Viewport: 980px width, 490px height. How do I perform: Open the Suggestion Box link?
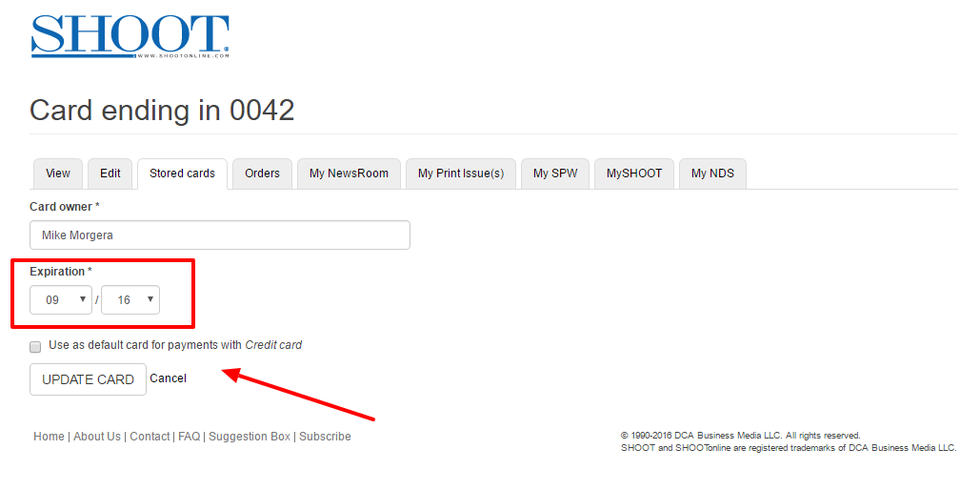[250, 437]
